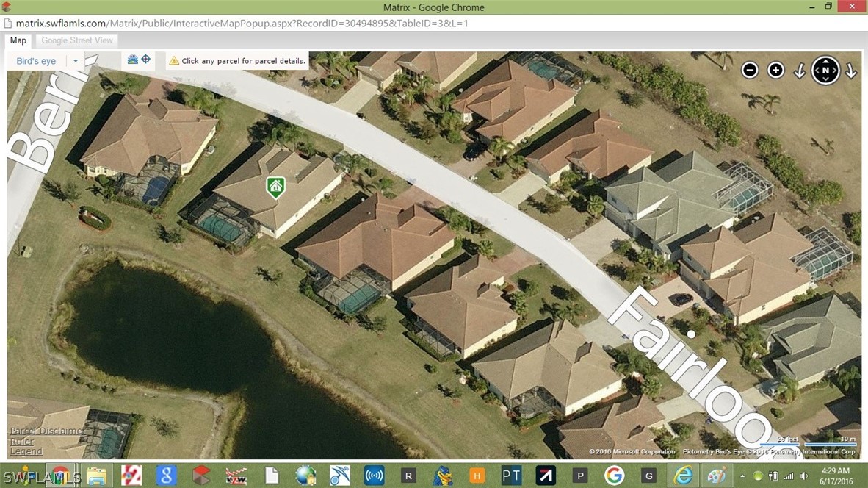
Task: Switch to the Map tab
Action: pyautogui.click(x=18, y=40)
